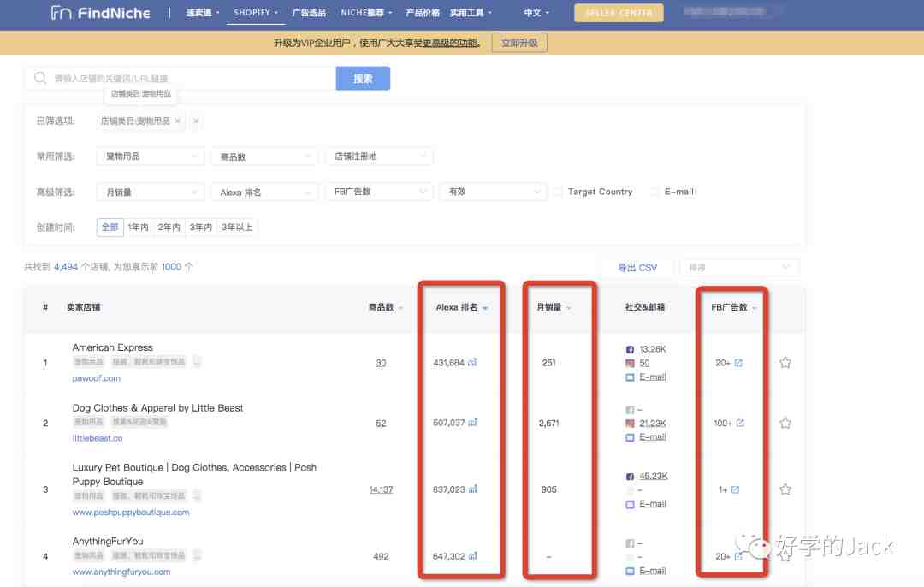Go to 产品价格 in the navigation

[423, 12]
